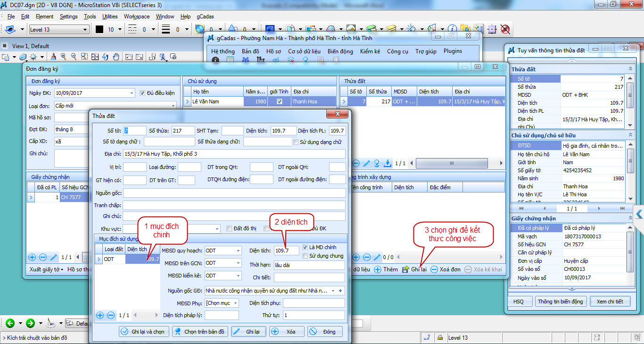
Task: Toggle the Đủ điều kiện checkbox
Action: point(143,93)
